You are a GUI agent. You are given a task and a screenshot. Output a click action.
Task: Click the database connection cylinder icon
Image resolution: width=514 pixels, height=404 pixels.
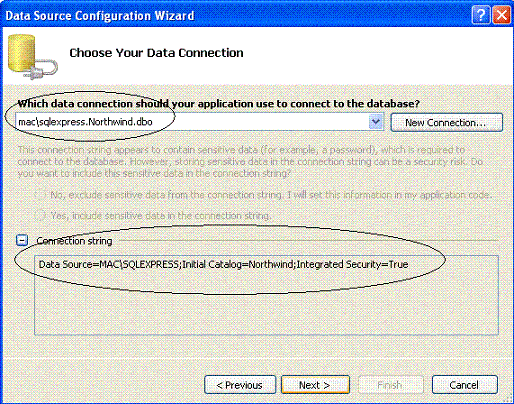tap(32, 57)
